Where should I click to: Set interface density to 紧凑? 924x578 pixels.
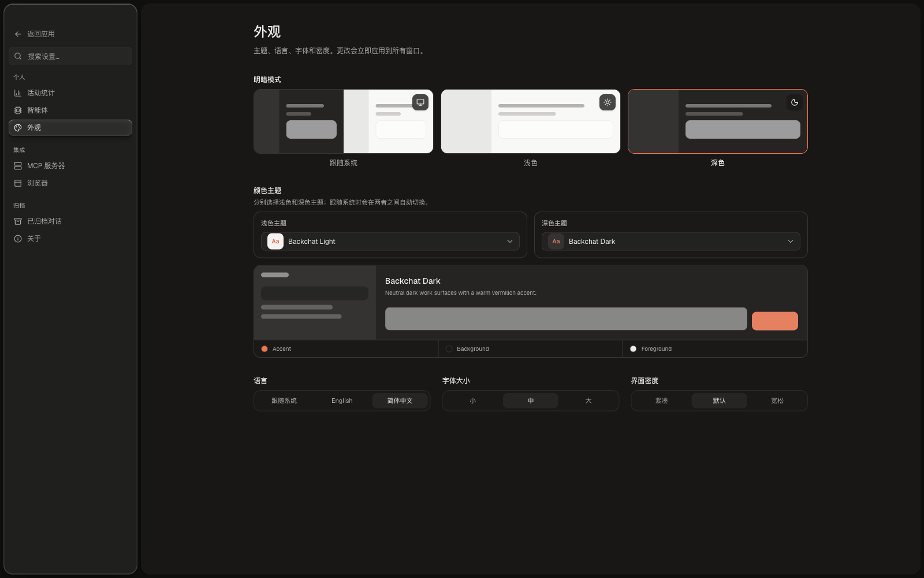662,401
